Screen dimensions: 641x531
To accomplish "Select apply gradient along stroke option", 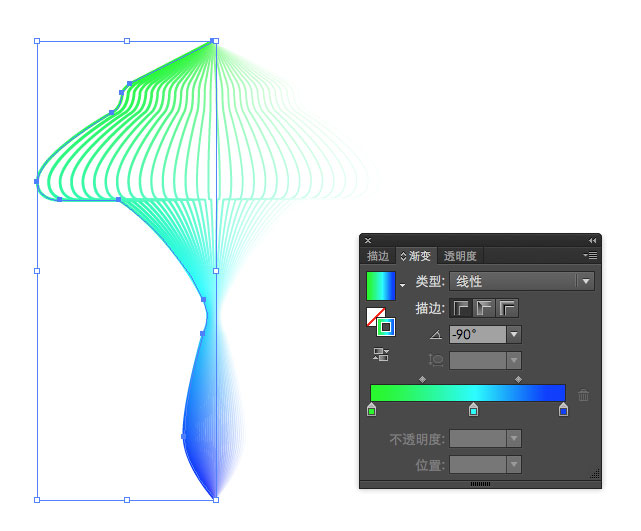I will pyautogui.click(x=484, y=308).
